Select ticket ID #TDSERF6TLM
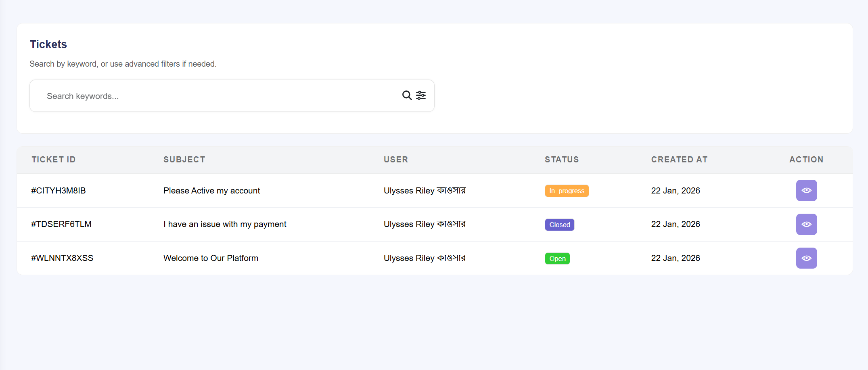This screenshot has width=868, height=370. click(x=61, y=224)
